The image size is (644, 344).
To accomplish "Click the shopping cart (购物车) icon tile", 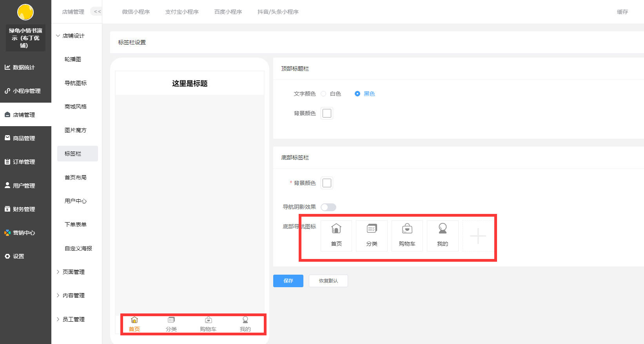I will (x=407, y=235).
